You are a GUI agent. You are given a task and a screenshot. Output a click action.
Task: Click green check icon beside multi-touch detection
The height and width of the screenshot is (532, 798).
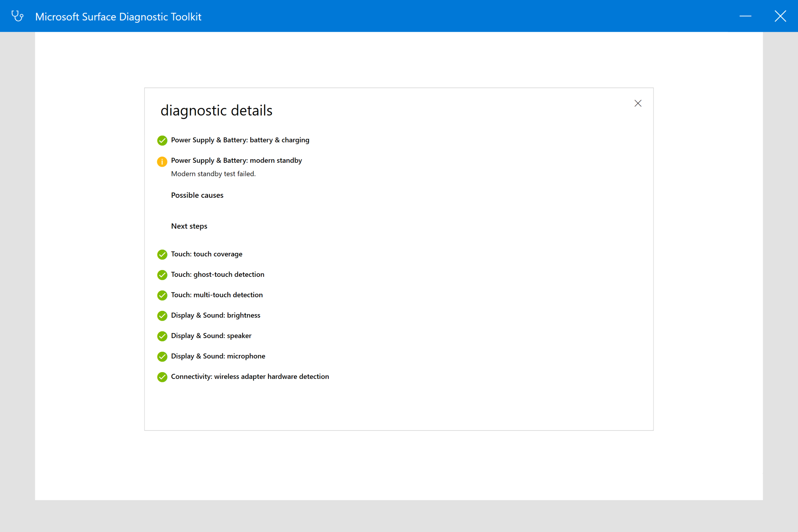(162, 295)
